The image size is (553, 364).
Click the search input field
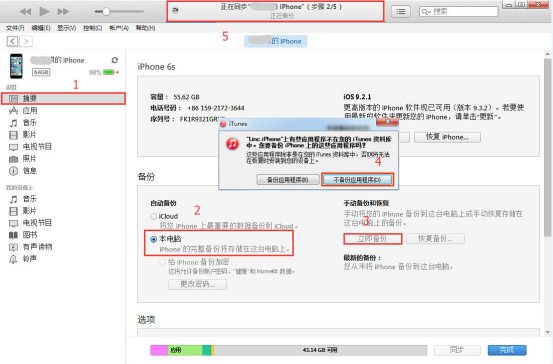[x=458, y=12]
